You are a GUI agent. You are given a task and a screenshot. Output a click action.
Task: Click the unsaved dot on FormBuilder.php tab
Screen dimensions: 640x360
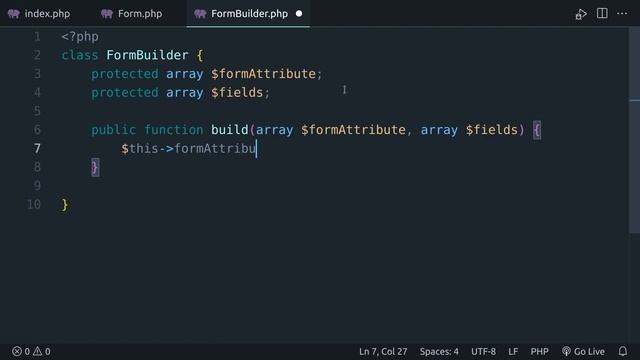point(299,13)
